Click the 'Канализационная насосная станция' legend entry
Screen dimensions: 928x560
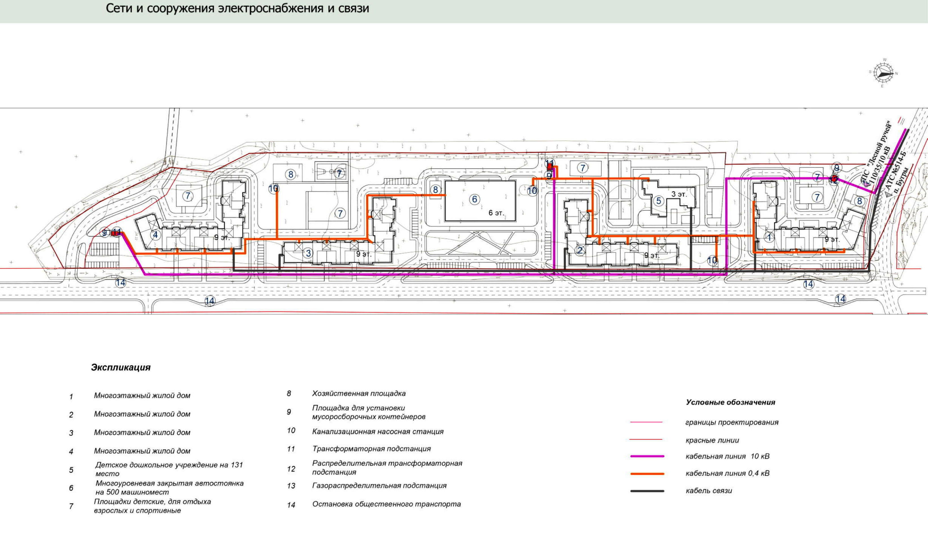pyautogui.click(x=377, y=432)
